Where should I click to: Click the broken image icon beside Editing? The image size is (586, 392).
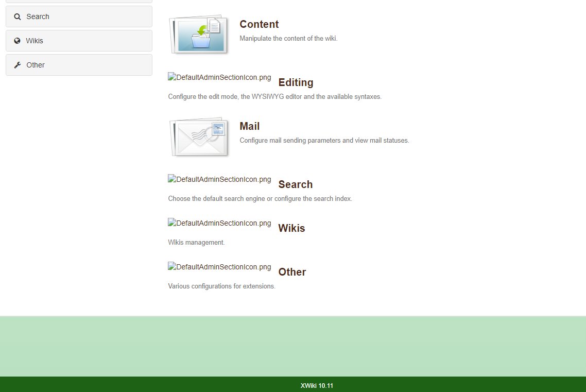coord(219,78)
